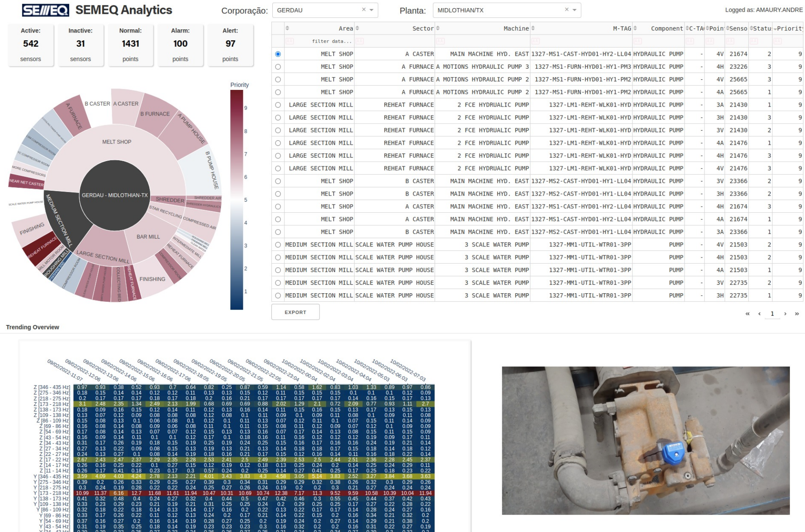
Task: Sort the table by the Sensor column
Action: click(728, 28)
